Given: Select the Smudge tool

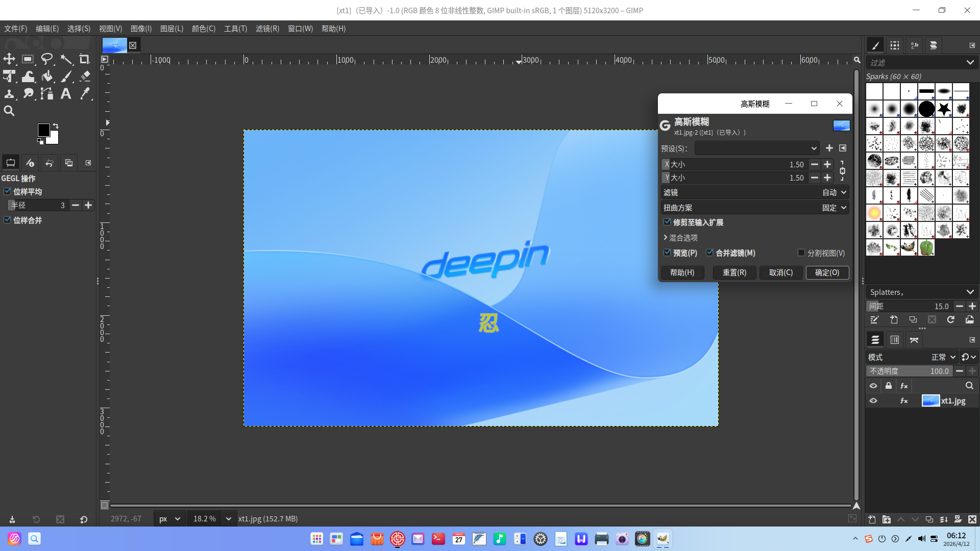Looking at the screenshot, I should (28, 94).
